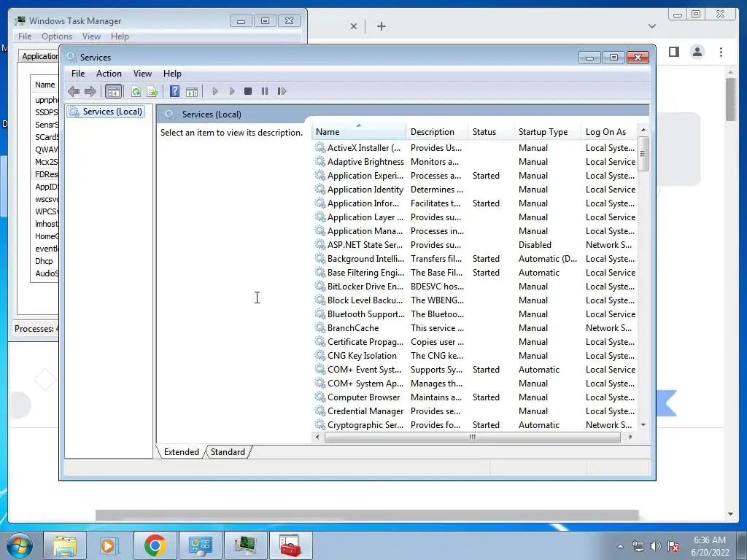747x560 pixels.
Task: Click the Stop Service square icon
Action: [248, 91]
